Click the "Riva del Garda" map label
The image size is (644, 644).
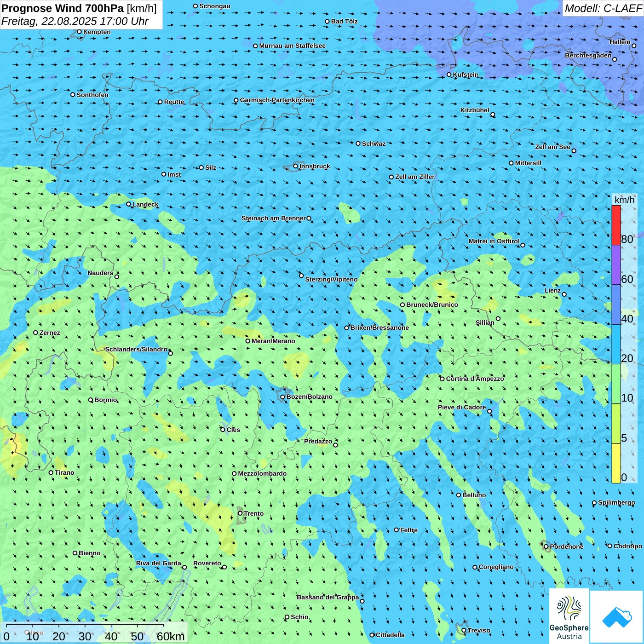pyautogui.click(x=159, y=563)
